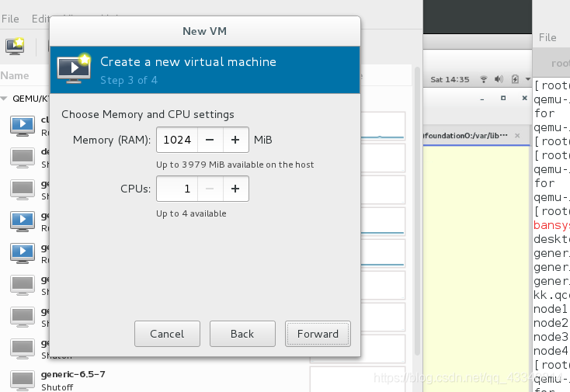Image resolution: width=570 pixels, height=392 pixels.
Task: Open File menu in Virtual Machine Manager
Action: [x=10, y=19]
